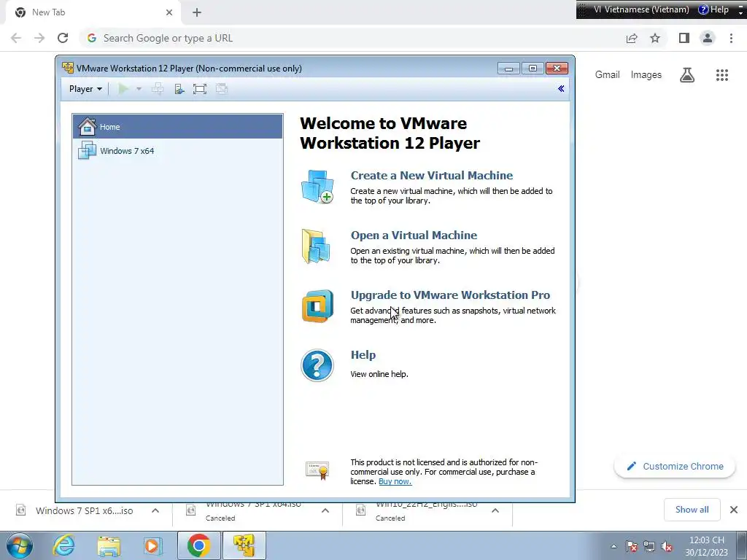Expand the power options arrow beside play
747x560 pixels.
[139, 89]
